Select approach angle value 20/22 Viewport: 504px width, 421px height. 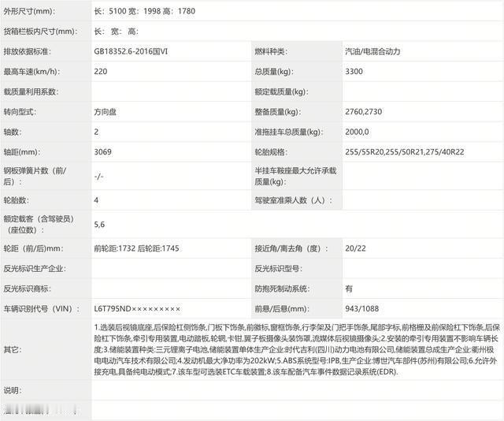(355, 248)
